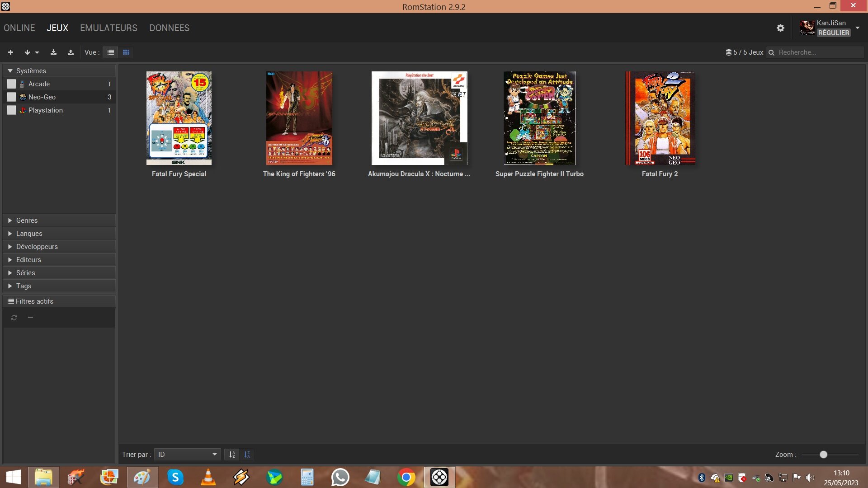Open the JEUX tab
This screenshot has width=868, height=488.
coord(57,28)
